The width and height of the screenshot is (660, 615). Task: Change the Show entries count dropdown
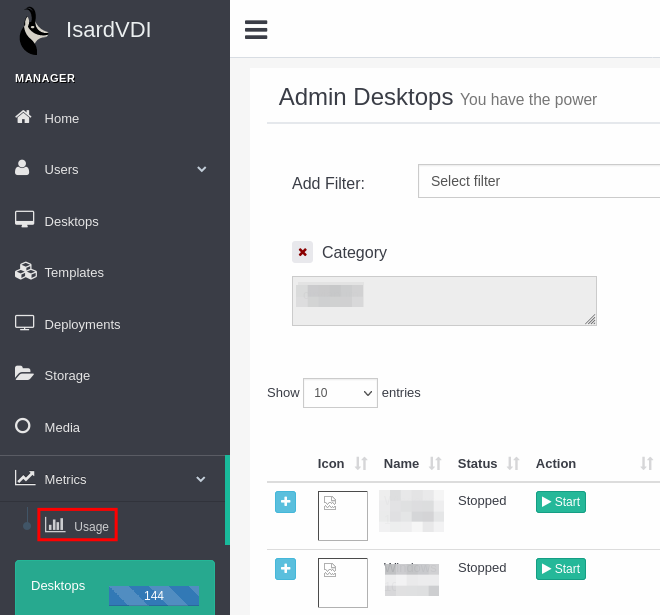340,393
